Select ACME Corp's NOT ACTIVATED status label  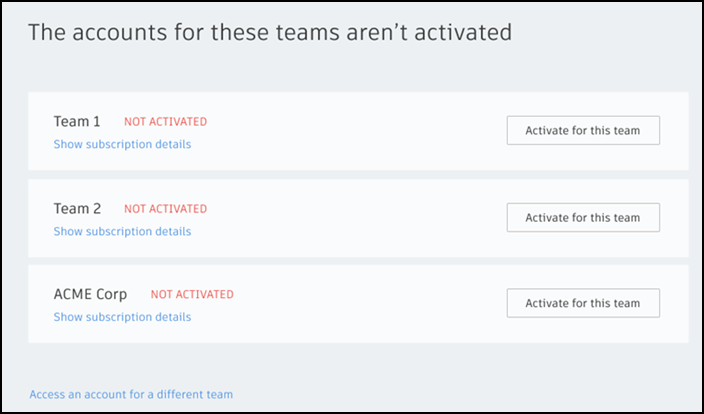point(192,295)
